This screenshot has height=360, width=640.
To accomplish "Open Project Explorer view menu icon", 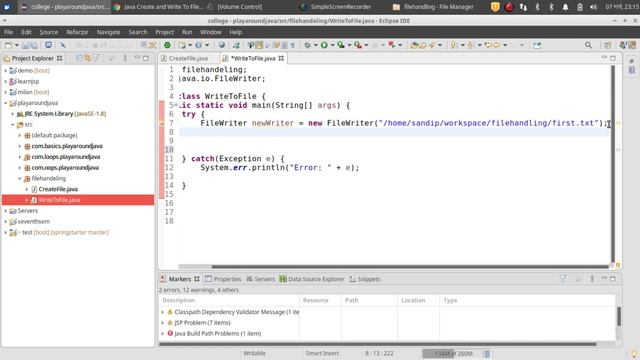I will point(125,58).
